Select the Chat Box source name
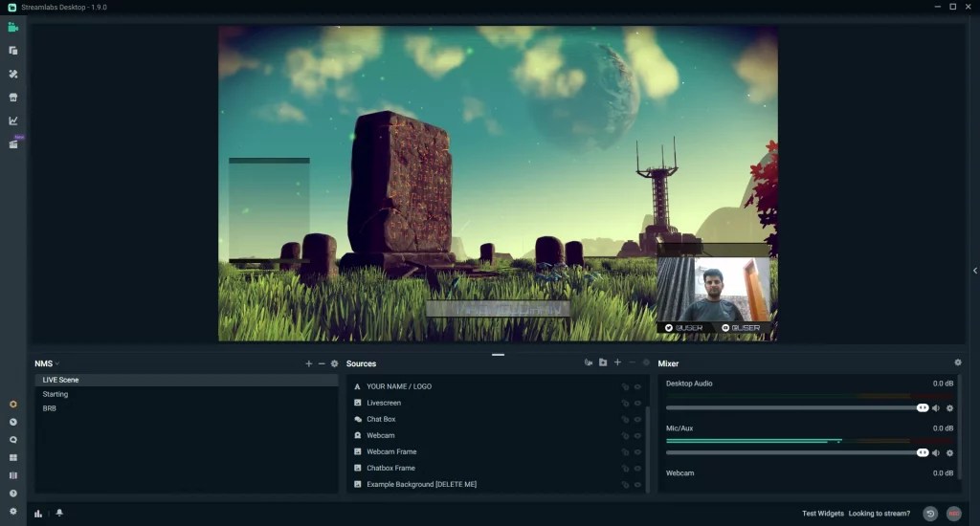The height and width of the screenshot is (526, 980). click(x=381, y=419)
